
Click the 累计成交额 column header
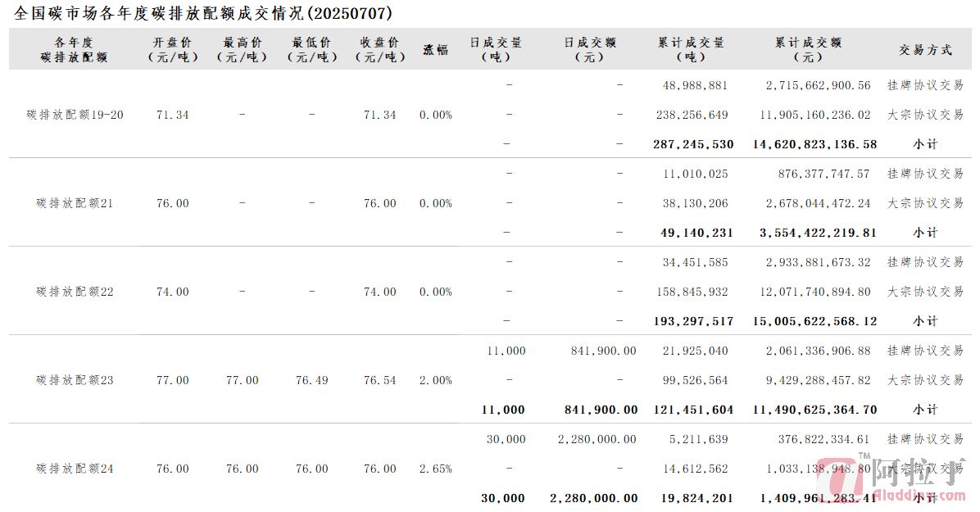tap(808, 49)
